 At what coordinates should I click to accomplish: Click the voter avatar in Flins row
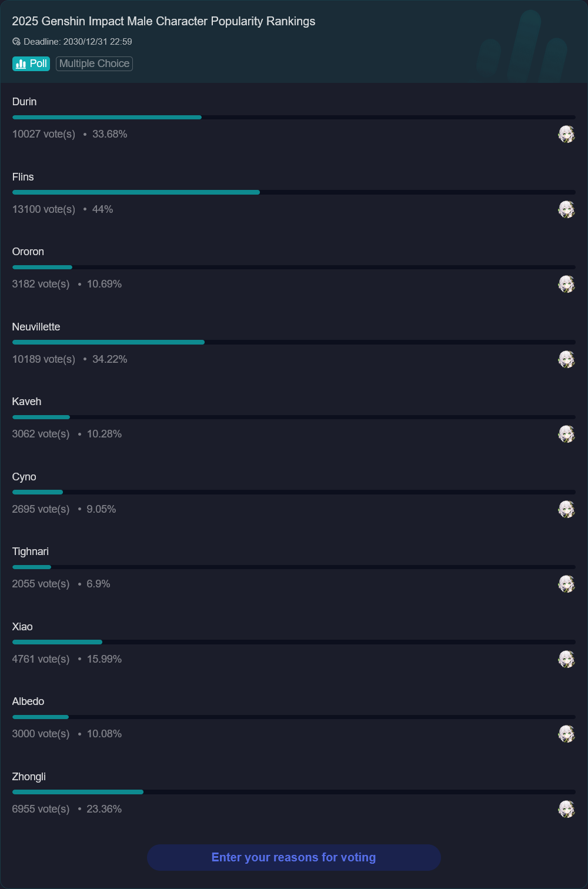(566, 209)
